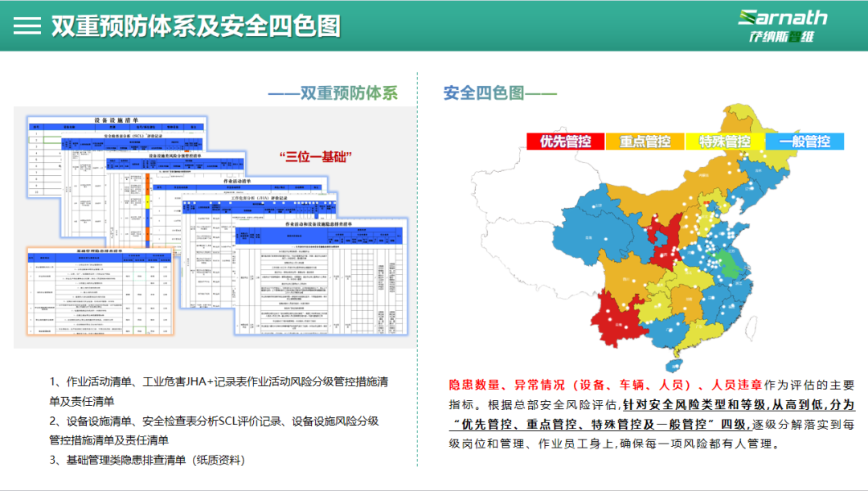Click the three-line menu icon beside the title
This screenshot has width=868, height=491.
tap(27, 26)
